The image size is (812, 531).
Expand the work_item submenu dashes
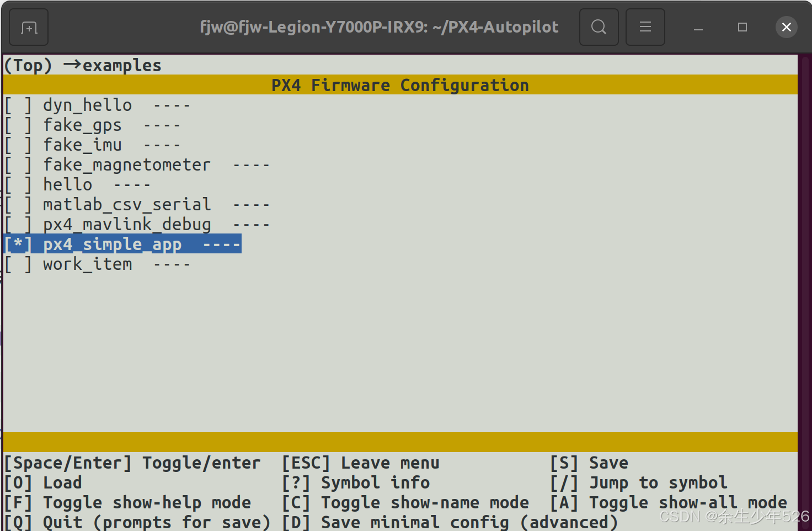click(171, 263)
